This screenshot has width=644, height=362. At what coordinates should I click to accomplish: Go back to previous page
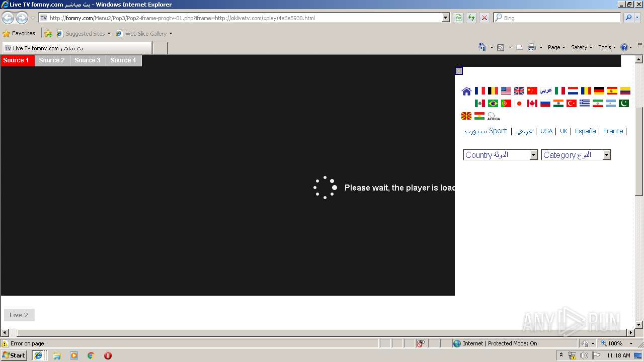click(8, 18)
